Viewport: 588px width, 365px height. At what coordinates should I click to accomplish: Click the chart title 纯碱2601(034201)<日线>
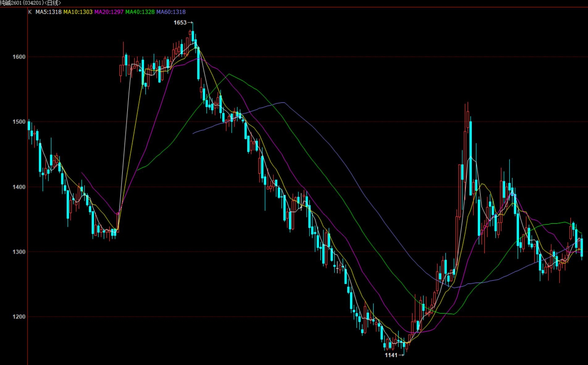(31, 3)
